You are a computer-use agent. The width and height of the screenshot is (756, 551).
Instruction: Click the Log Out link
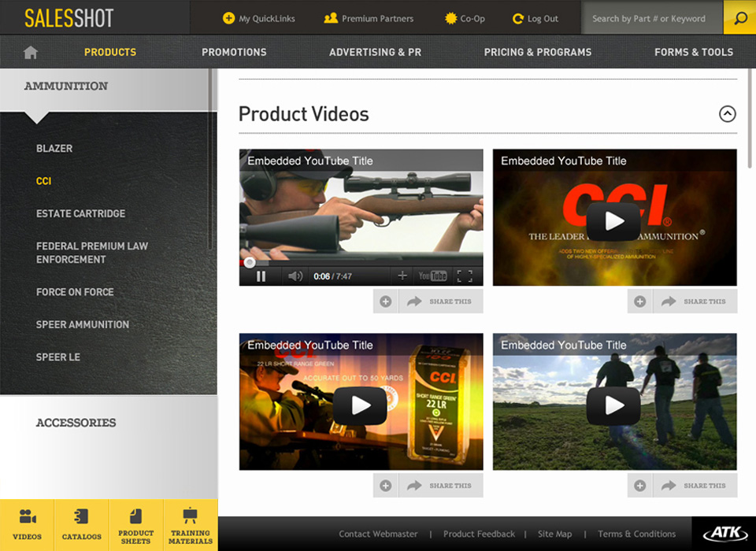click(x=535, y=18)
